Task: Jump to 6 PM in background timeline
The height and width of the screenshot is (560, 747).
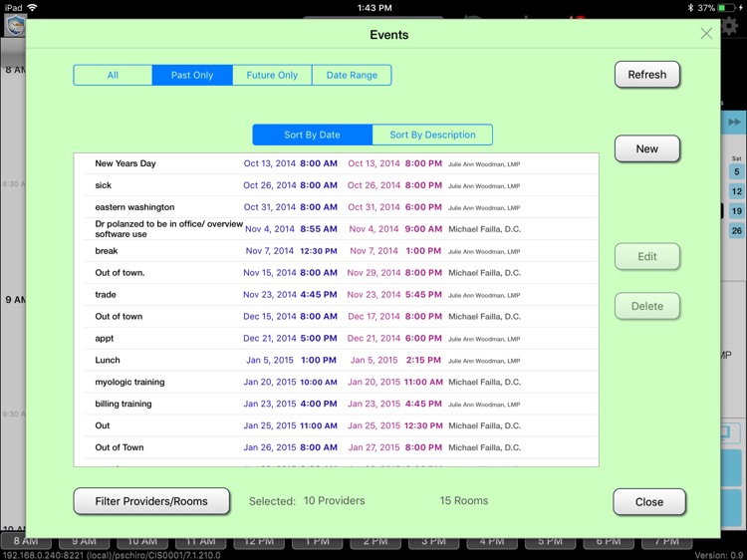Action: tap(609, 543)
